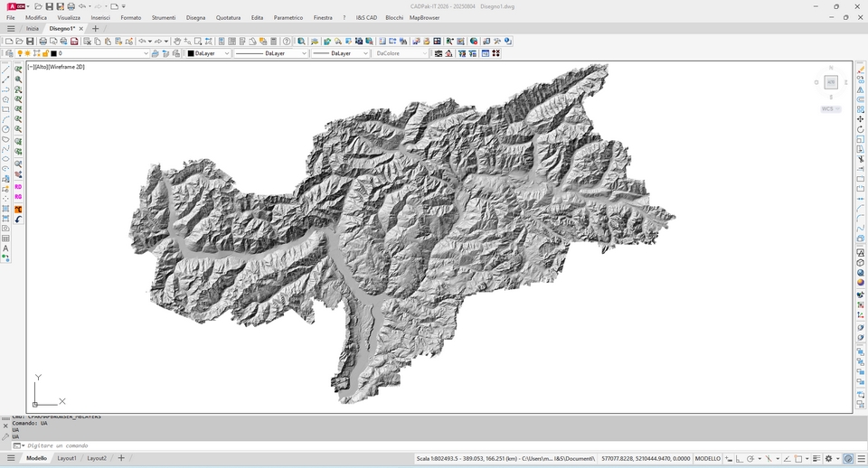Click the Undo arrow icon

142,41
